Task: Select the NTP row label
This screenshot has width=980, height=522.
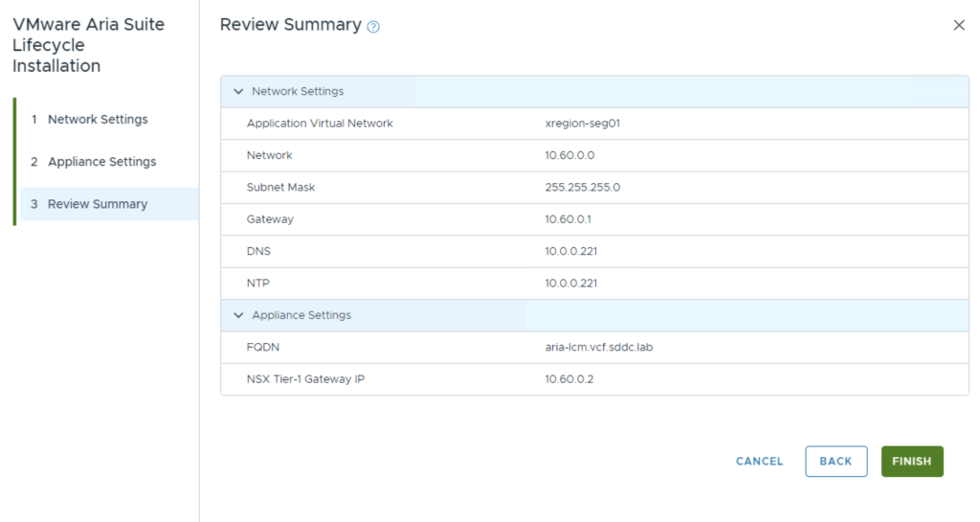Action: click(x=257, y=284)
